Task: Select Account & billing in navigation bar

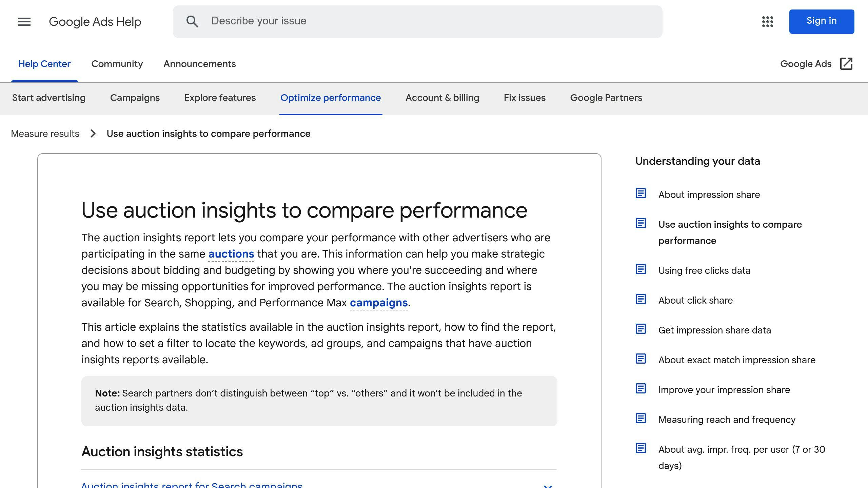Action: [442, 98]
